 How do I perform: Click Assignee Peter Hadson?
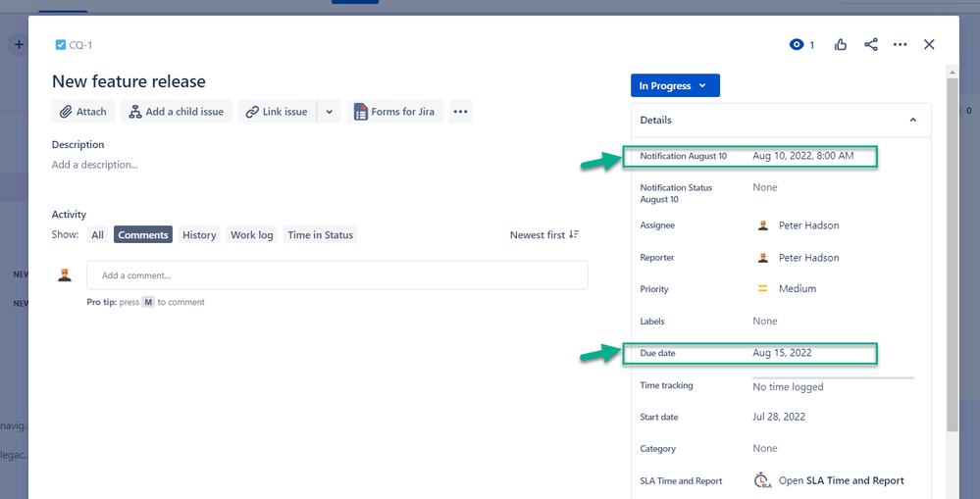pos(808,225)
